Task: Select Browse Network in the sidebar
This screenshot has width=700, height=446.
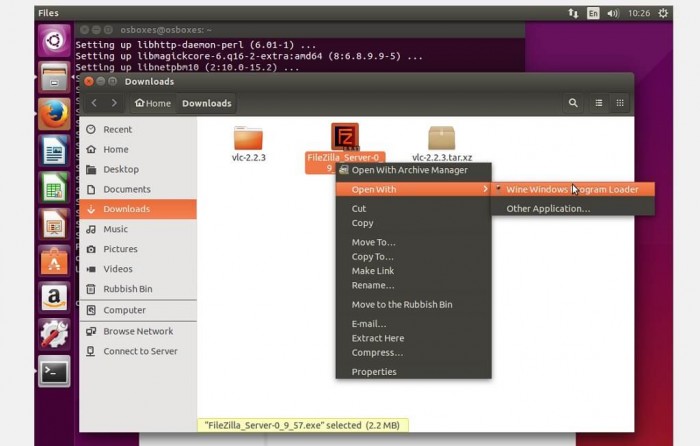Action: [x=138, y=331]
